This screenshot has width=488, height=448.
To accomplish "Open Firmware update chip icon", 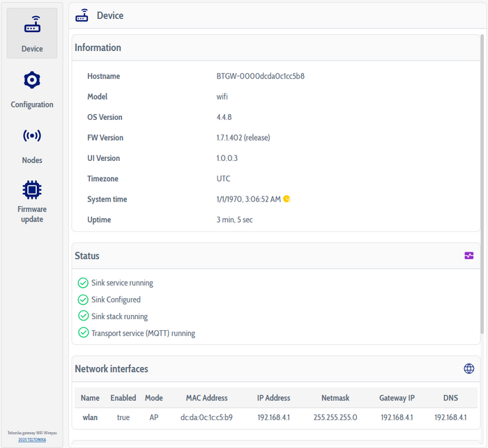I will (x=32, y=190).
